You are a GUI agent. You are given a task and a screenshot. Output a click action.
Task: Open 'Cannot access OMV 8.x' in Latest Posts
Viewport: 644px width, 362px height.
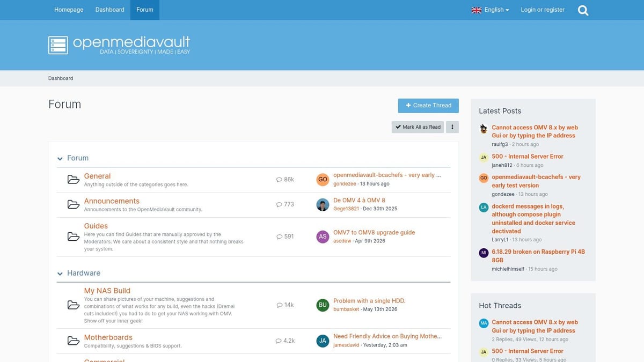click(x=535, y=131)
